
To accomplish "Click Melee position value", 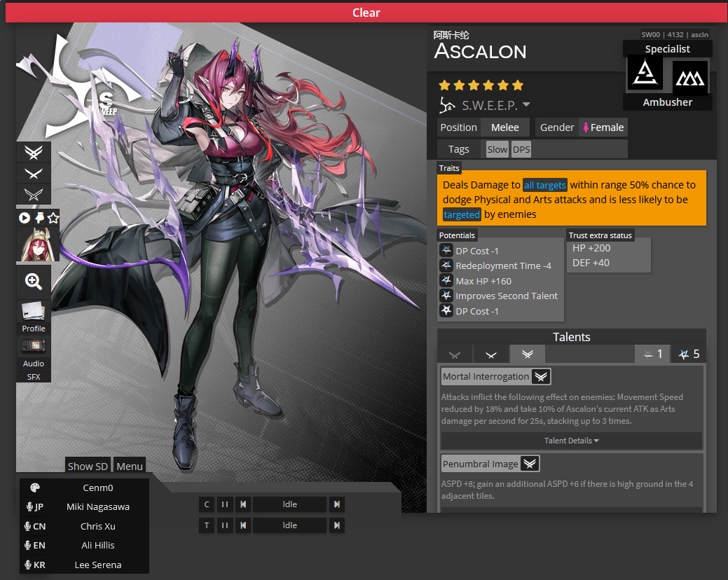I will (x=504, y=127).
